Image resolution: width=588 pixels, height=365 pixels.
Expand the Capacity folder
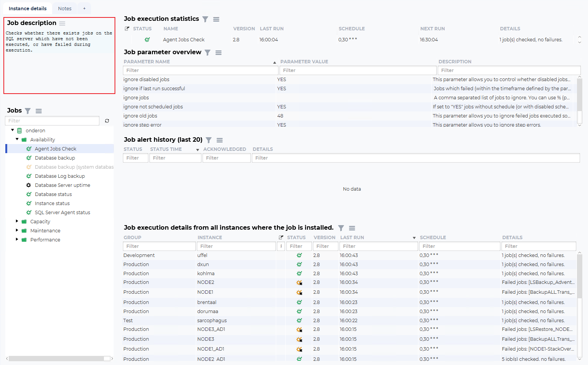click(x=17, y=221)
